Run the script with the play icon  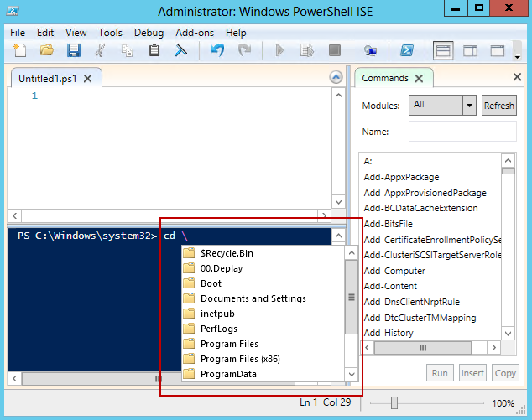[279, 51]
